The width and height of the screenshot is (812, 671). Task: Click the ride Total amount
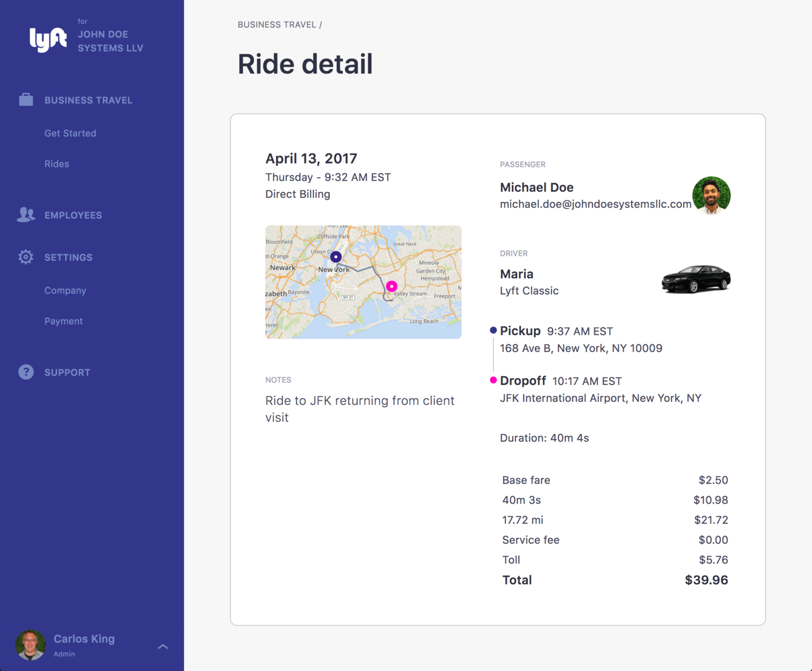coord(707,579)
